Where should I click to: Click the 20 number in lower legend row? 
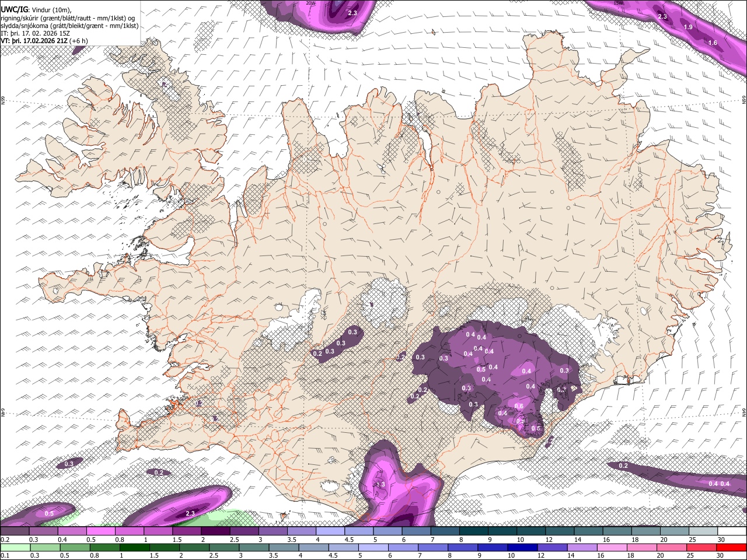661,555
